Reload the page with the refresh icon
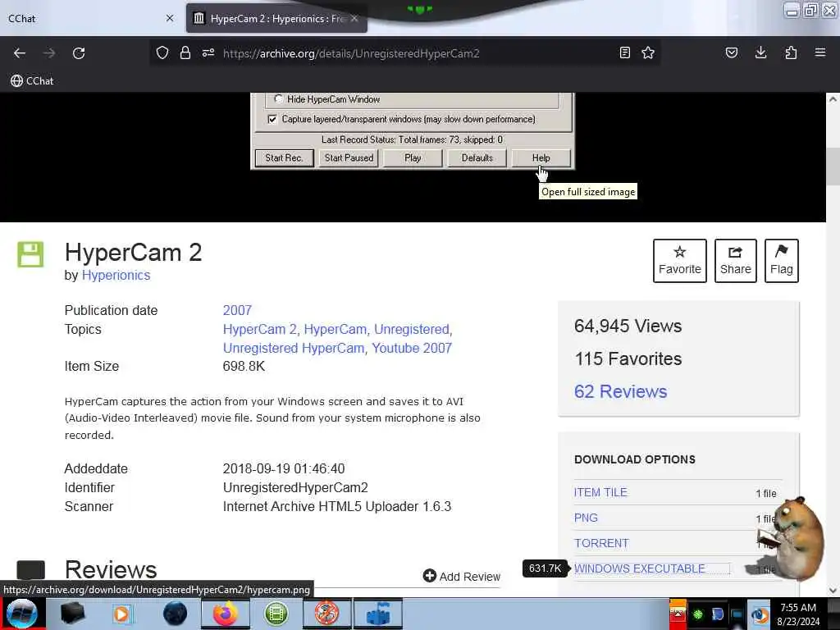This screenshot has width=840, height=630. [79, 53]
